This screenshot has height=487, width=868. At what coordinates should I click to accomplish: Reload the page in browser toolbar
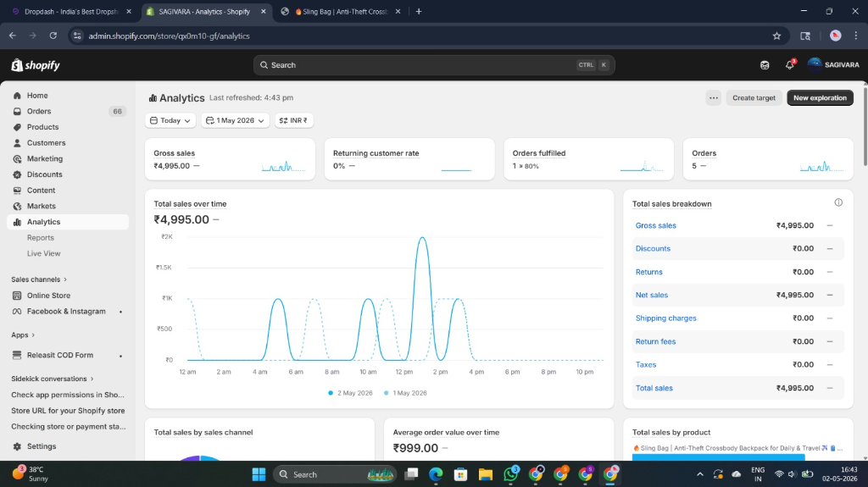[x=53, y=36]
